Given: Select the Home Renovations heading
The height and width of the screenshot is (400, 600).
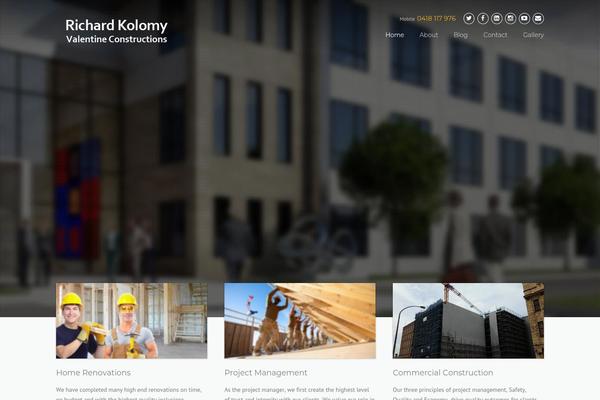Looking at the screenshot, I should click(93, 372).
